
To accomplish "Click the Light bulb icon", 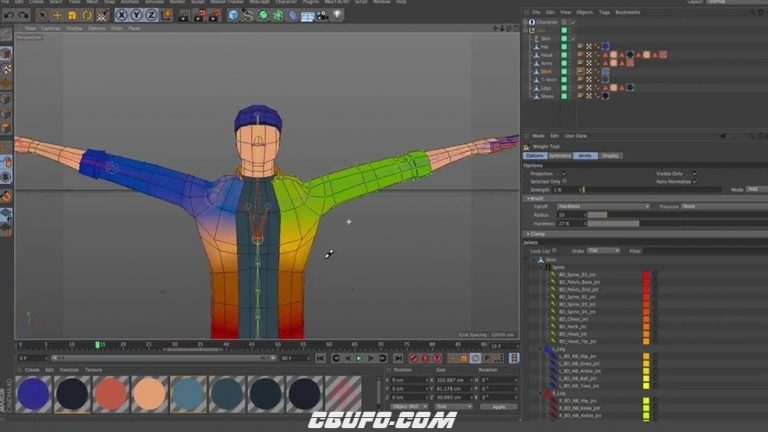I will 337,15.
